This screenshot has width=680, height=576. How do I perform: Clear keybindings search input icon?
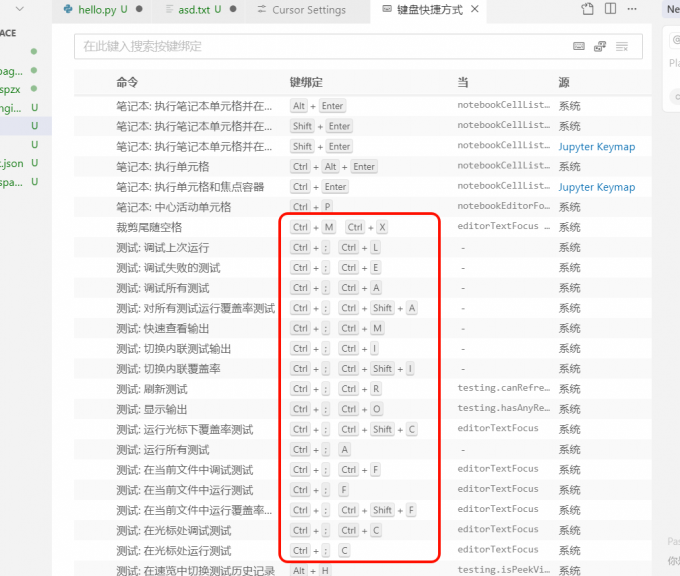point(622,46)
